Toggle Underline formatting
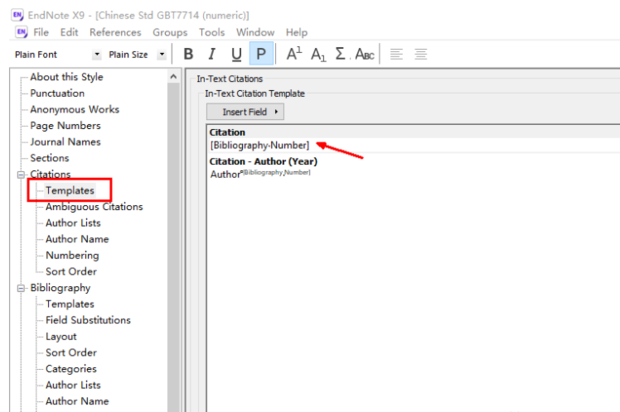The image size is (620, 412). pyautogui.click(x=236, y=54)
